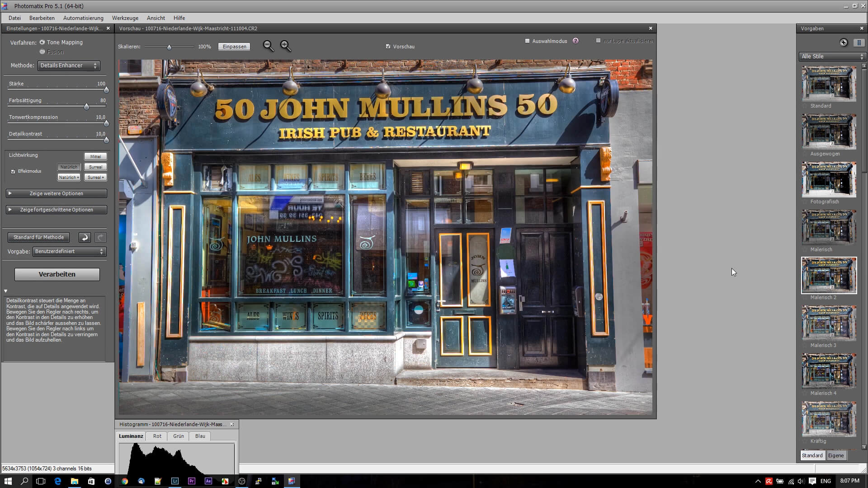Click the Einpassen fit button
Viewport: 868px width, 488px height.
click(x=234, y=47)
